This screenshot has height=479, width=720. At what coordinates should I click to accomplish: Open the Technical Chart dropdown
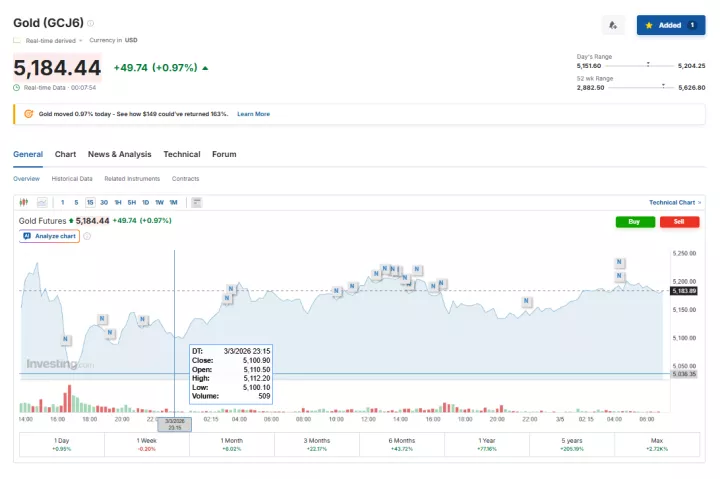[x=675, y=202]
